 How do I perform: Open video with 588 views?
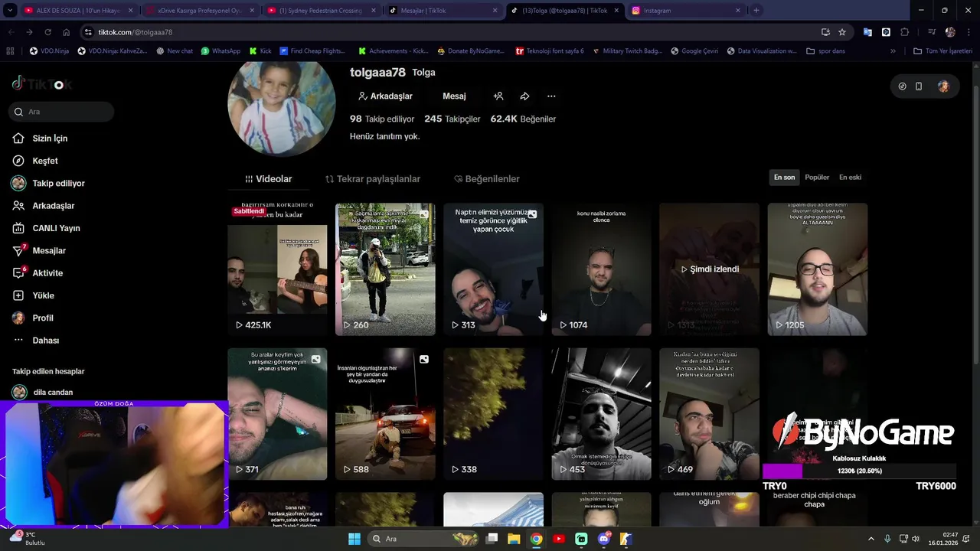(385, 414)
